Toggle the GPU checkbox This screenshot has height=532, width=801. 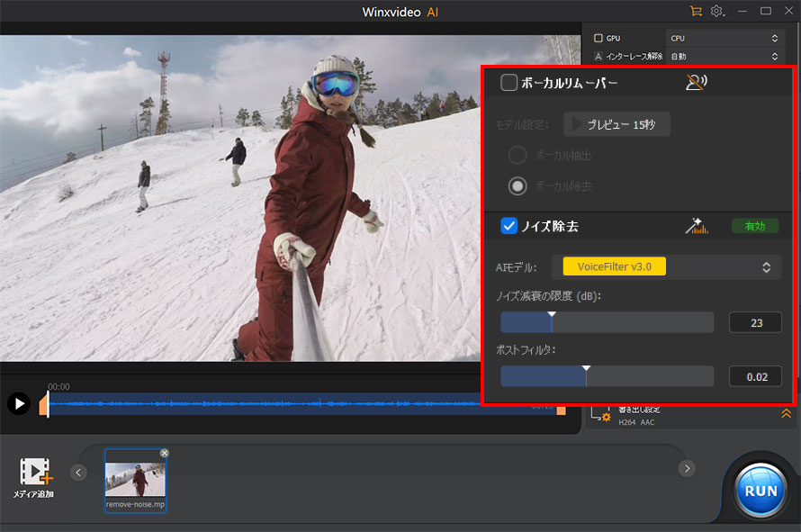598,39
